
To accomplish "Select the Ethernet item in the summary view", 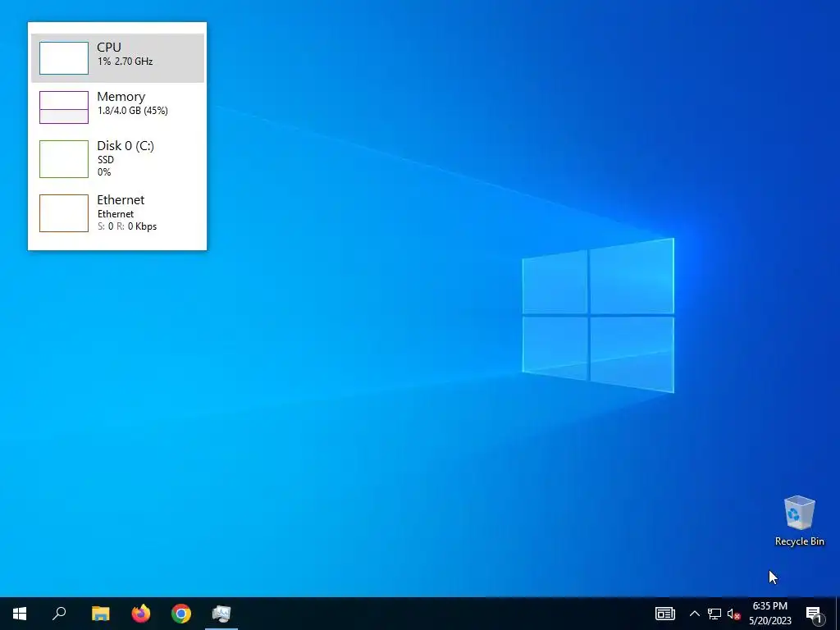I will [117, 212].
